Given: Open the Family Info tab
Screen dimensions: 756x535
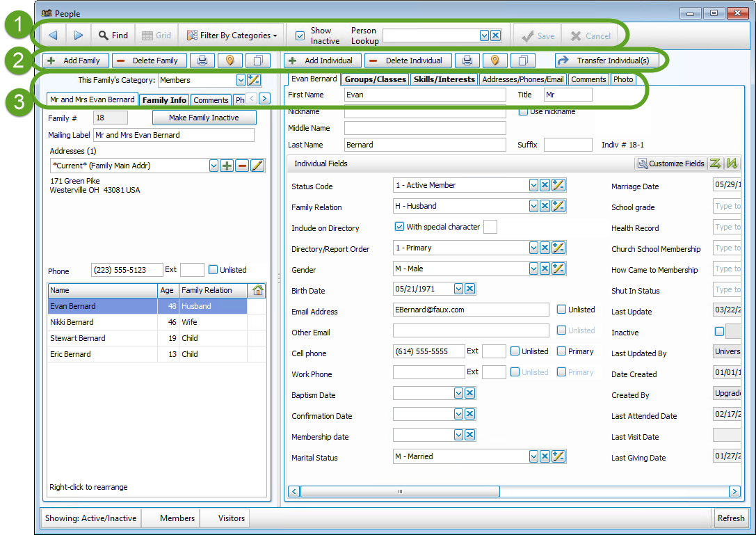Looking at the screenshot, I should click(x=164, y=100).
